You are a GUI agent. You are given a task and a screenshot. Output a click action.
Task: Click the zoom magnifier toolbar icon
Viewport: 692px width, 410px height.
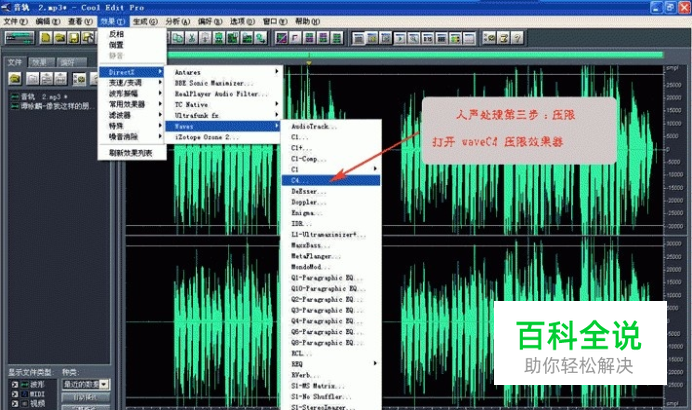coord(414,38)
